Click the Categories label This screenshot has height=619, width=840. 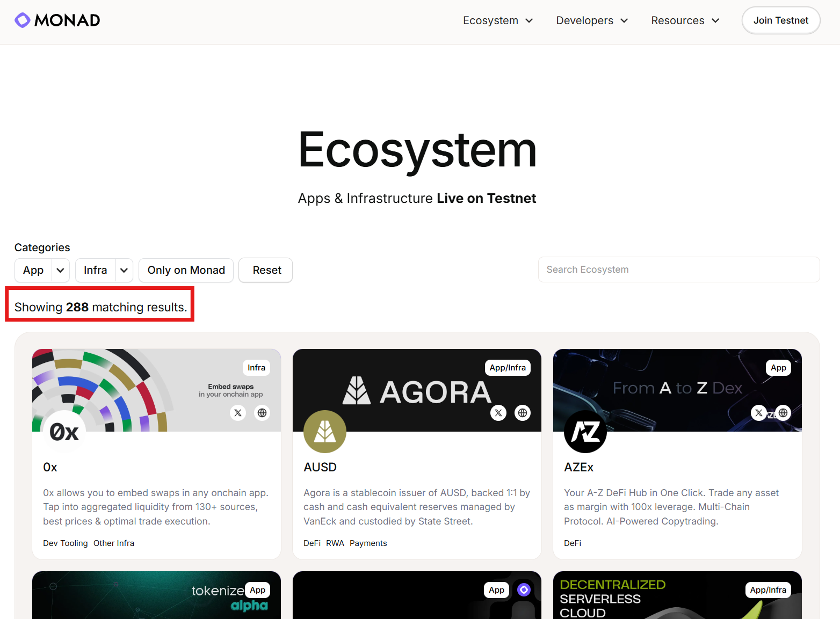[42, 247]
